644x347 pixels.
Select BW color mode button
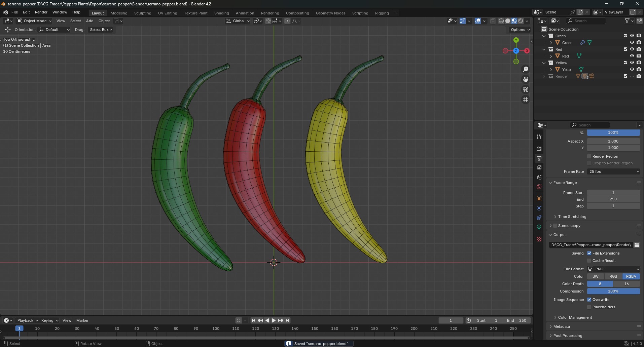pos(596,276)
